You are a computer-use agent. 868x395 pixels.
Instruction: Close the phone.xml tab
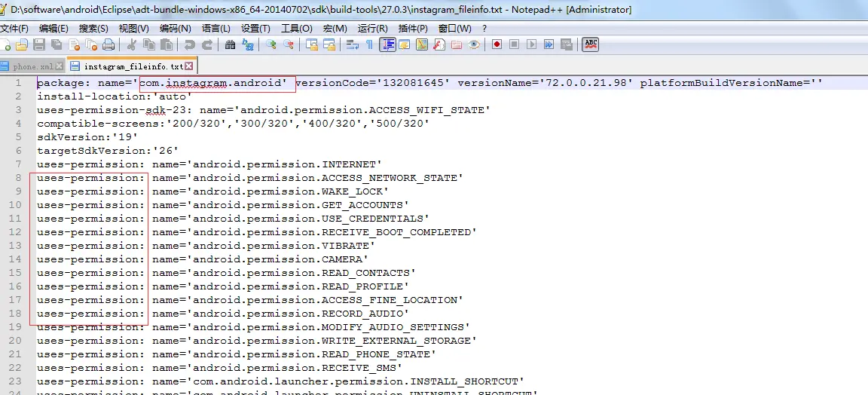click(x=60, y=66)
